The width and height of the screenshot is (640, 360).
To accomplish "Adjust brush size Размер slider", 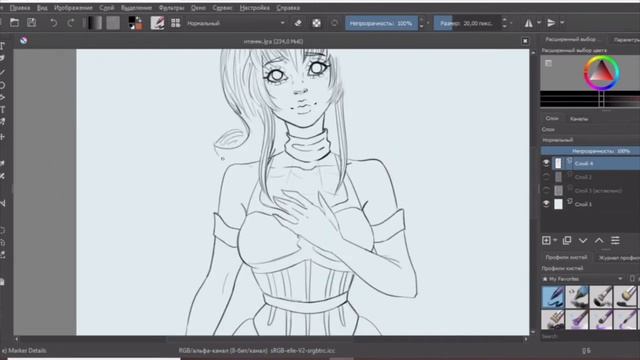I will click(468, 23).
